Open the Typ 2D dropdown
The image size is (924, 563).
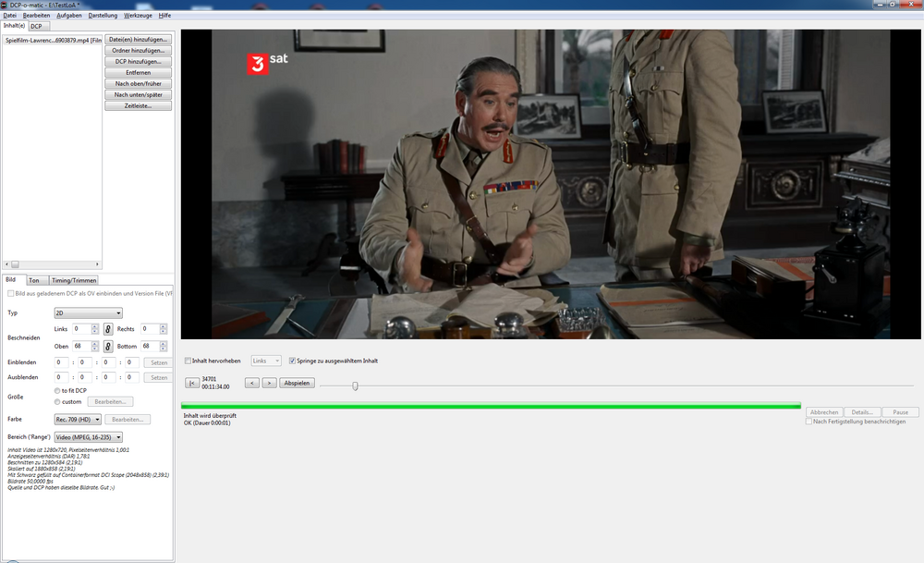tap(88, 313)
